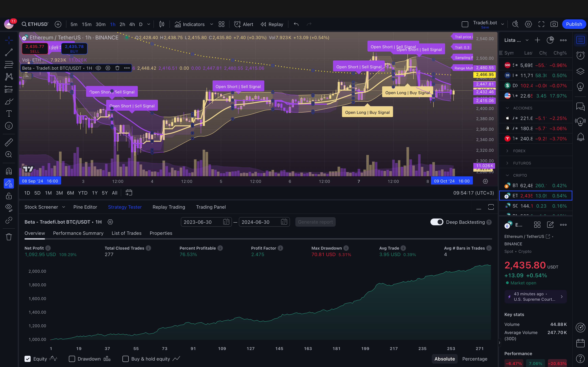
Task: Delete the strategy using trash icon
Action: 117,68
